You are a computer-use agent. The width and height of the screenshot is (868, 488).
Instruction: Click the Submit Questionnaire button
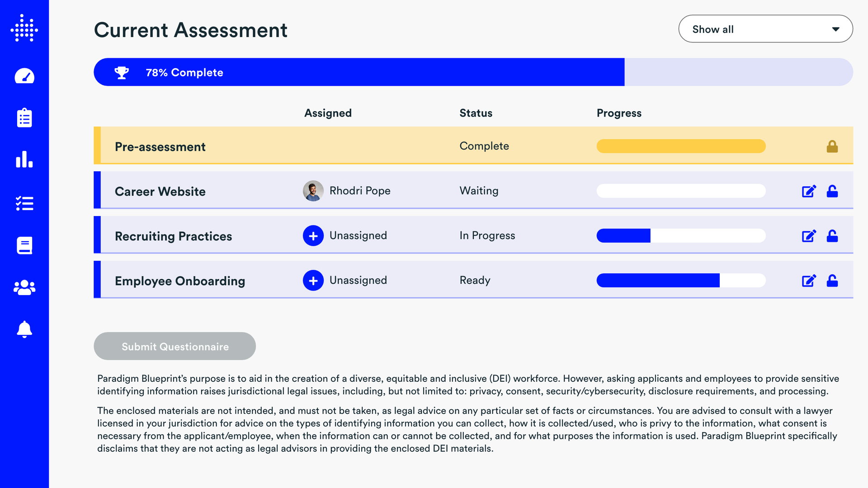pos(175,347)
